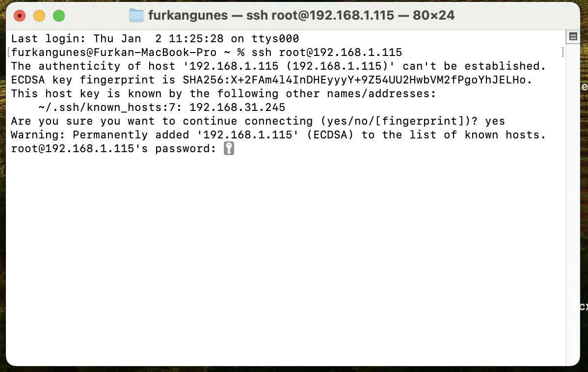The height and width of the screenshot is (372, 588).
Task: Click the IP address 192.168.31.245
Action: (237, 107)
